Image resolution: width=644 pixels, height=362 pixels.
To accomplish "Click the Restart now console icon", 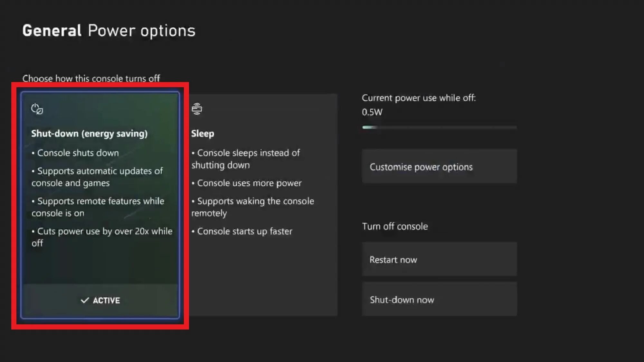I will coord(439,259).
